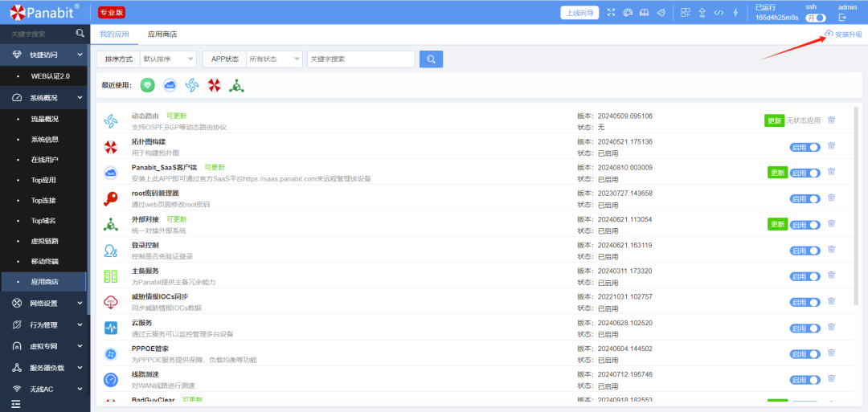
Task: Toggle the ssh switch in header
Action: click(816, 18)
